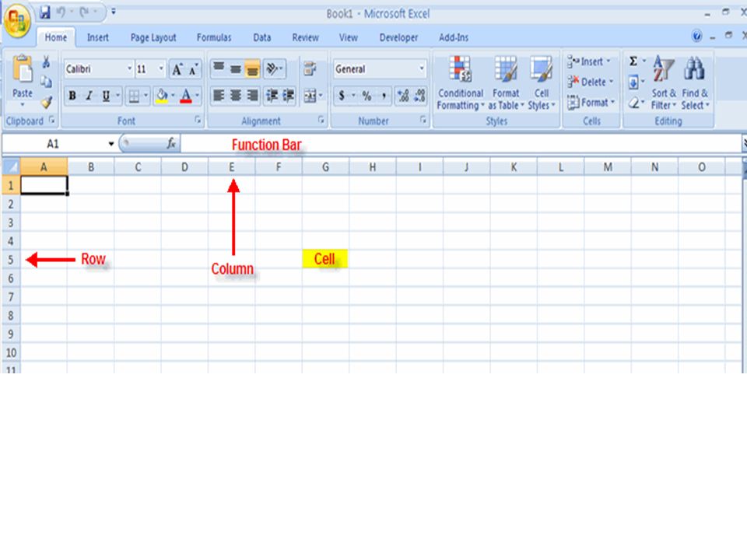Open Cell Styles gallery
The height and width of the screenshot is (560, 747).
pyautogui.click(x=542, y=83)
